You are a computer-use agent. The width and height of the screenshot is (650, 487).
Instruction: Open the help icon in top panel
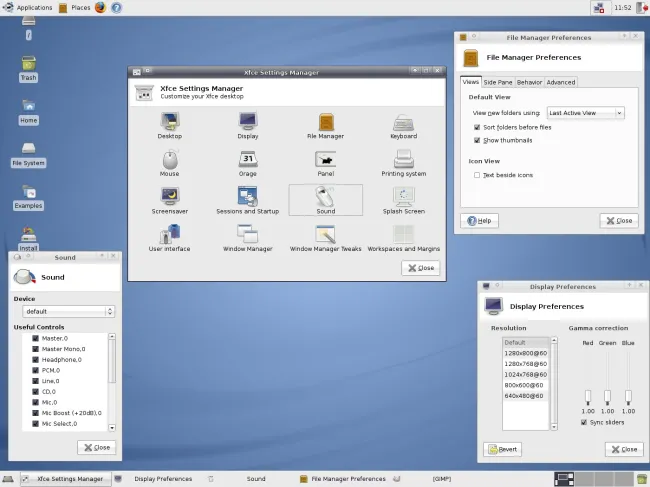point(116,7)
